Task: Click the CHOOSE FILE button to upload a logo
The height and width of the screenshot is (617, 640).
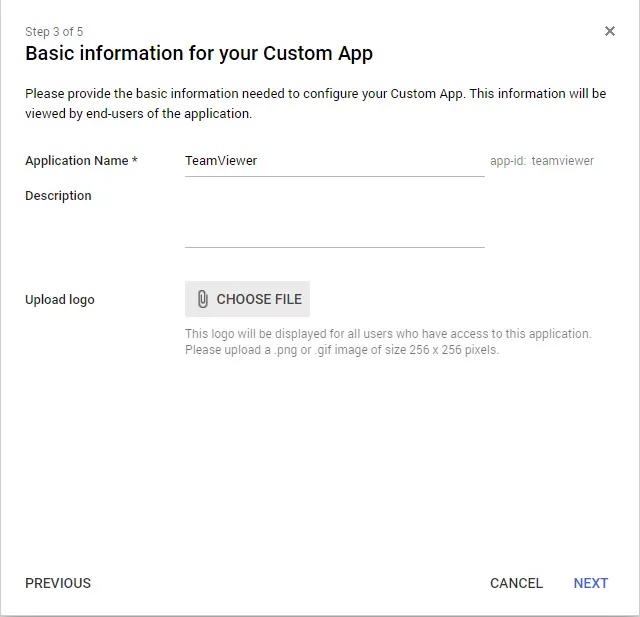Action: pyautogui.click(x=247, y=299)
